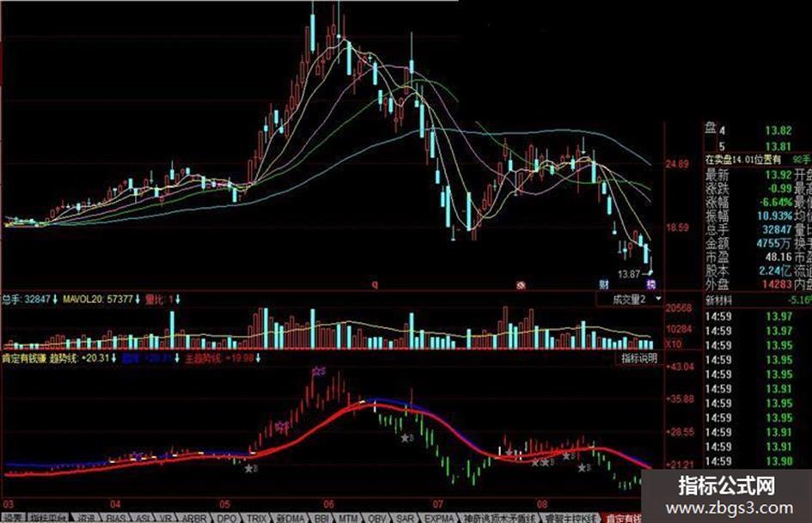Click the 涨幅 value -6.64%
This screenshot has width=812, height=523.
click(776, 202)
